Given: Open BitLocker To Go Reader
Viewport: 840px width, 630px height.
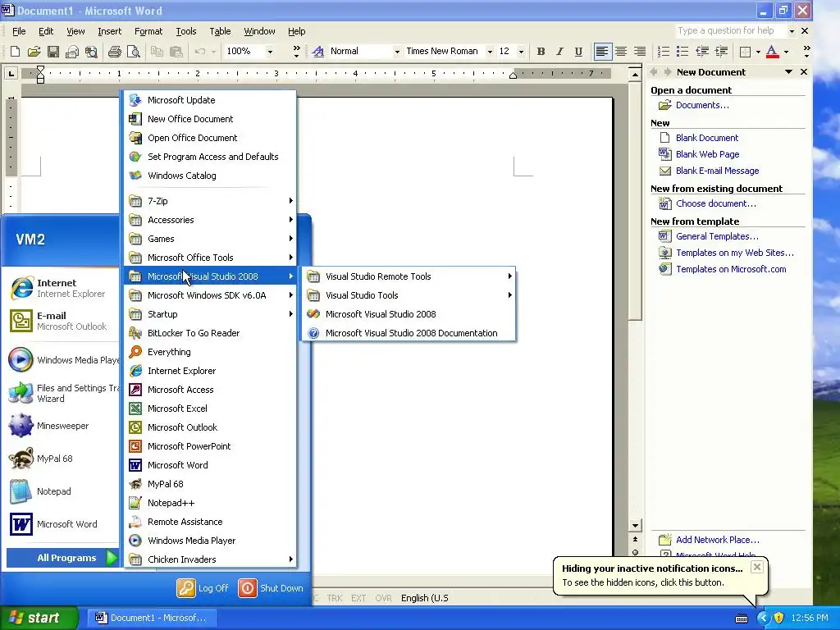Looking at the screenshot, I should 211,333.
